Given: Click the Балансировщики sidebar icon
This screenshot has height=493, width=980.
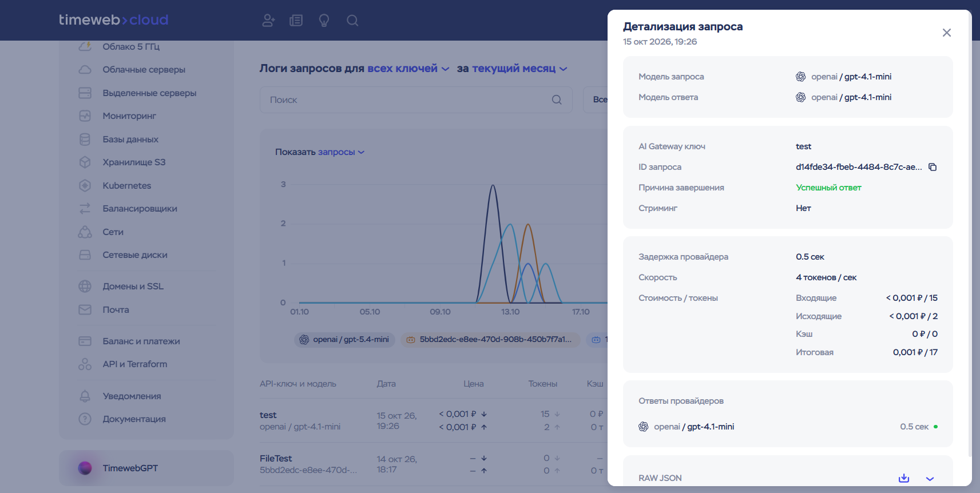Looking at the screenshot, I should 85,209.
